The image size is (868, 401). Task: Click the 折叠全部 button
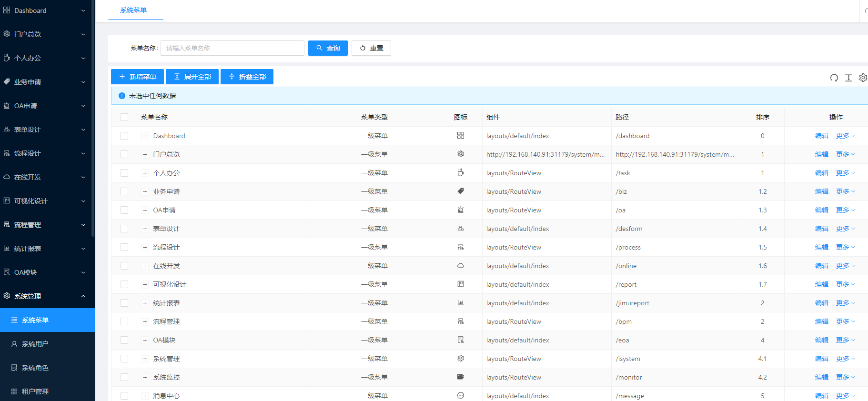(x=247, y=77)
